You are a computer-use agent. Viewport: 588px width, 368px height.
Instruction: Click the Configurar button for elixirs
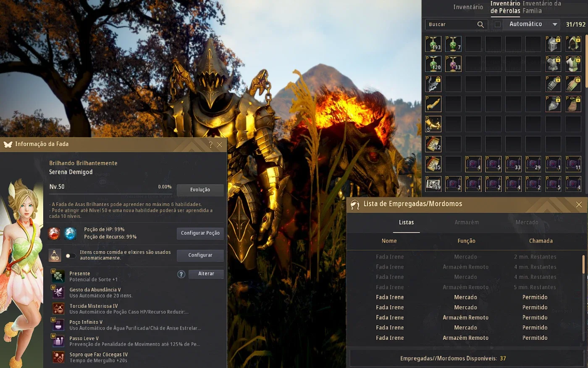click(200, 255)
